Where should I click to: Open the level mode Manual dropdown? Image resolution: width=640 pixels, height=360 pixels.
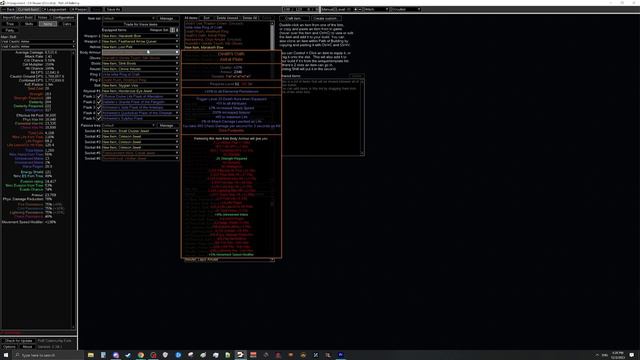coord(327,9)
